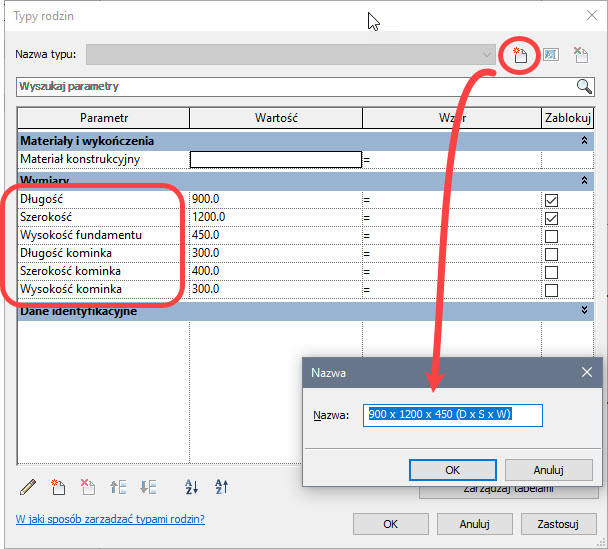The height and width of the screenshot is (549, 608).
Task: Toggle the lock checkbox for Długość
Action: [550, 200]
